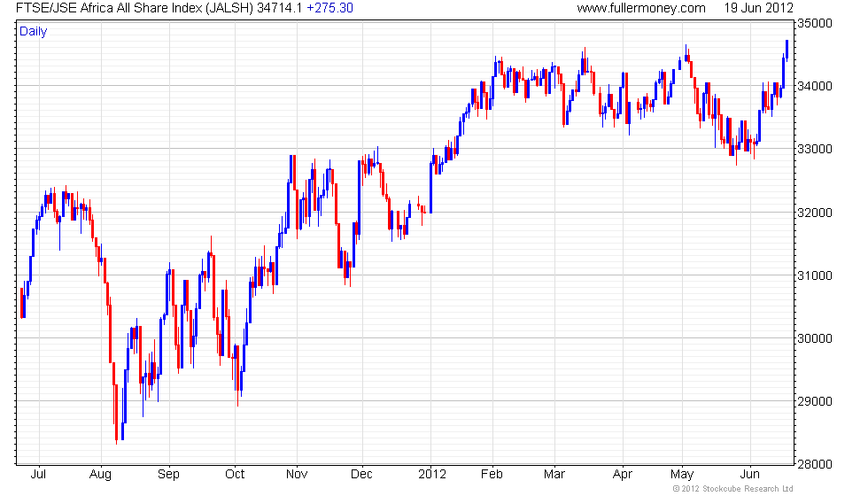Click the Mar month label
868x496 pixels.
point(554,474)
